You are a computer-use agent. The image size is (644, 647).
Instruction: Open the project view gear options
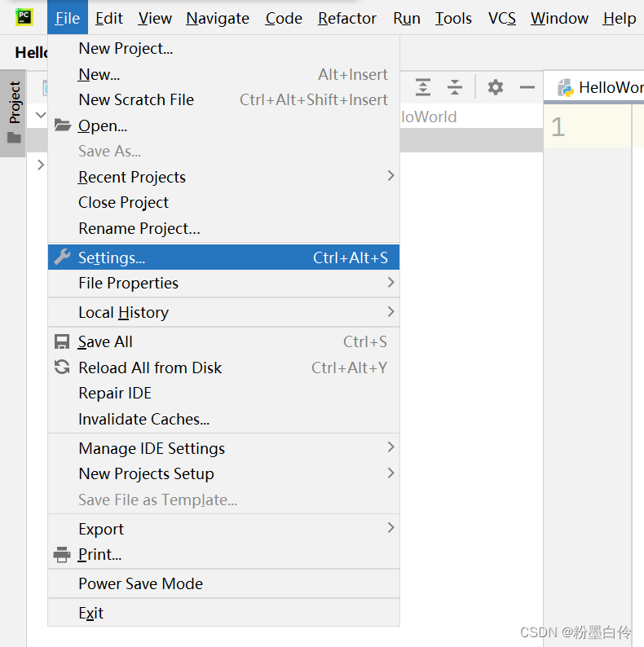[x=496, y=87]
